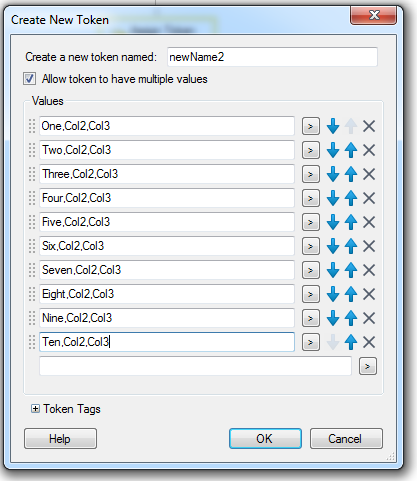Open the arrow menu for Ten,Col2,Col3
Screen dimensions: 417x481
click(311, 342)
